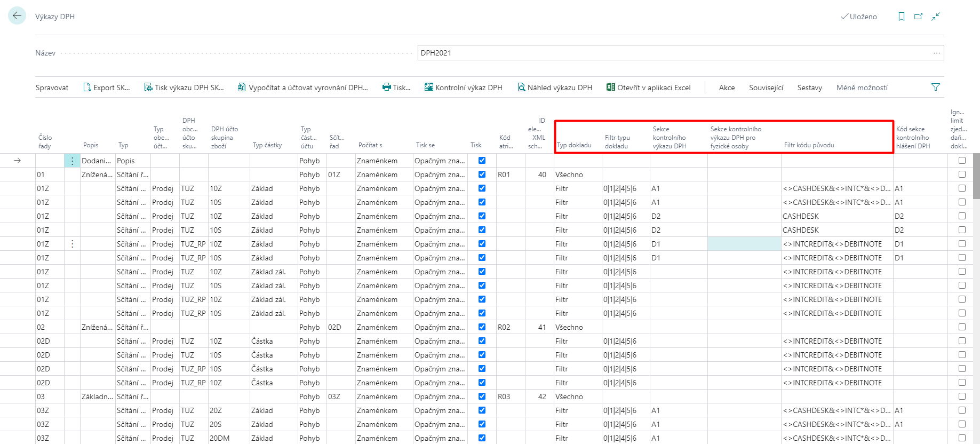Image resolution: width=980 pixels, height=444 pixels.
Task: Click the bookmark icon at top right
Action: tap(902, 17)
